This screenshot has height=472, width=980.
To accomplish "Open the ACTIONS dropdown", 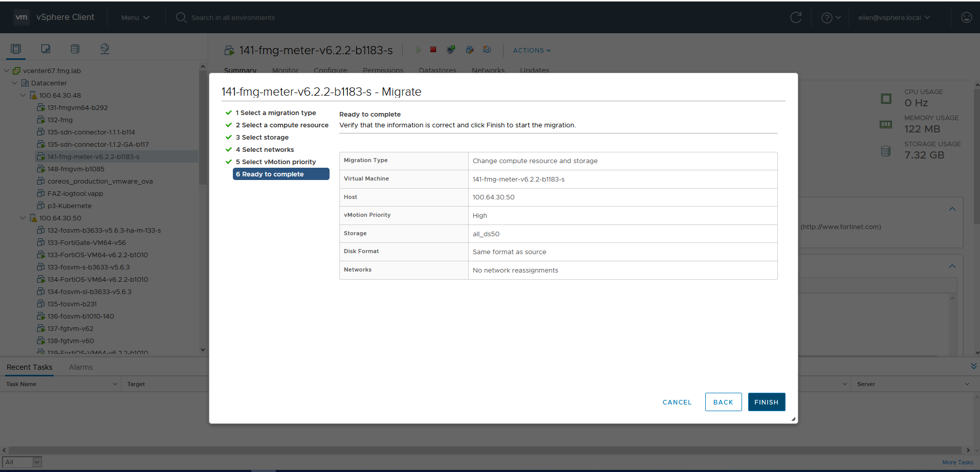I will (532, 50).
